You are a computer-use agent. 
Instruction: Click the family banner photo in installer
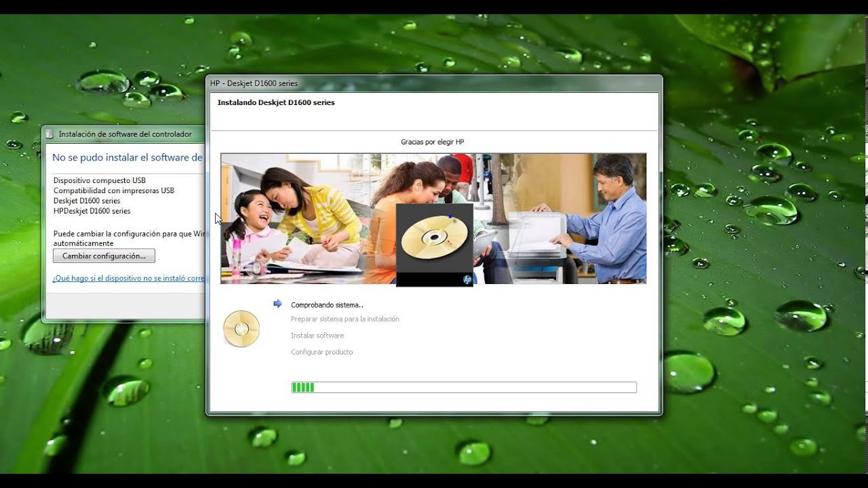click(x=433, y=218)
